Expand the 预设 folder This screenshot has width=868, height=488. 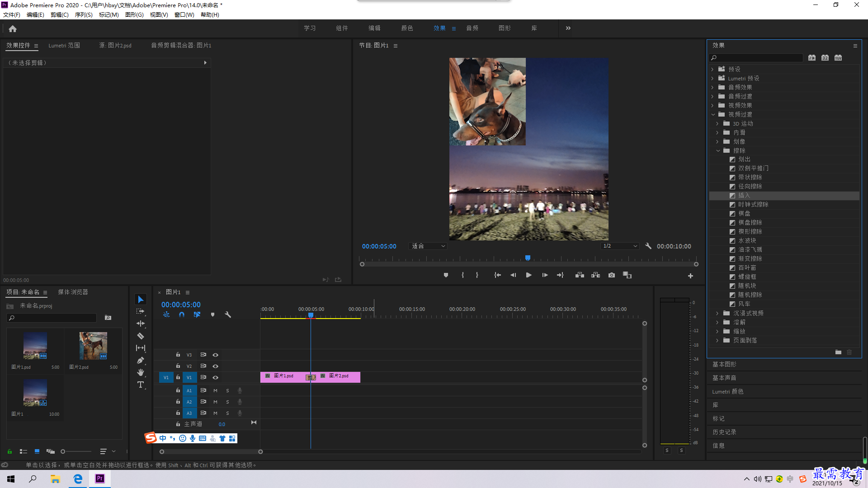click(712, 69)
